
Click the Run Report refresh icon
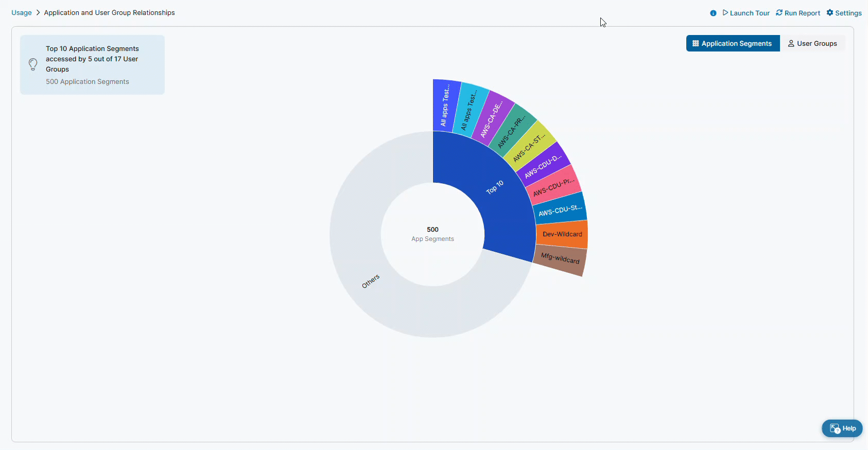point(779,13)
